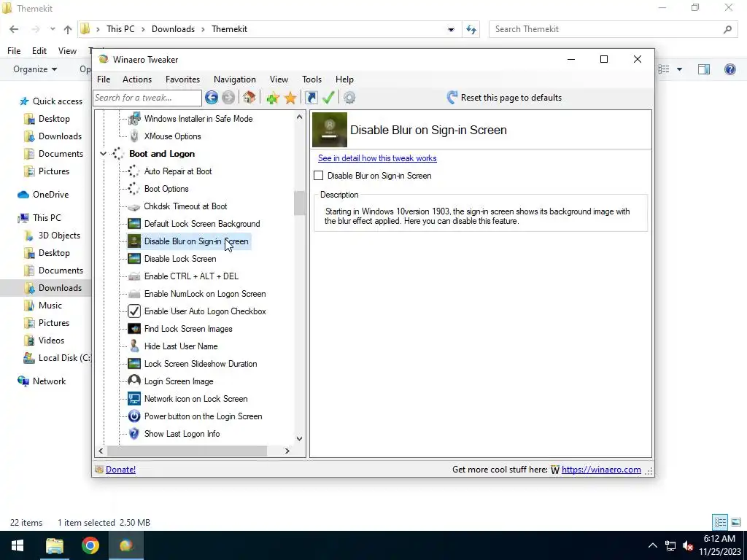Click the Default Lock Screen Background icon
Viewport: 747px width, 560px height.
pos(134,224)
